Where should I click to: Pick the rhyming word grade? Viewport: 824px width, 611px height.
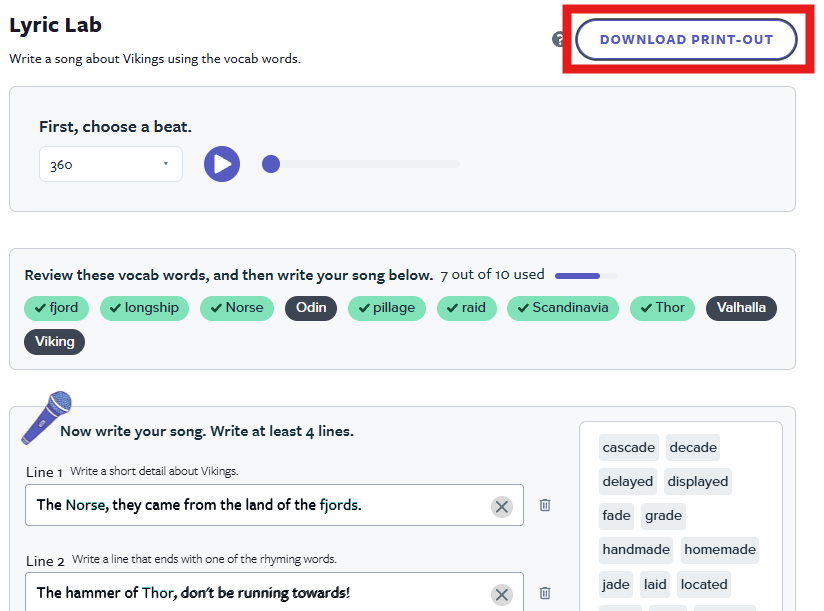coord(663,516)
